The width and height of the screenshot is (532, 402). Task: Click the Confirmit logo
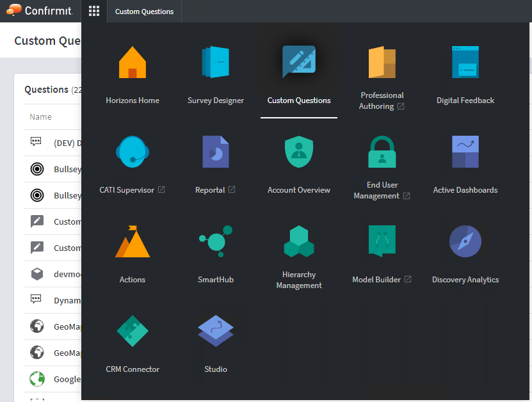coord(39,10)
